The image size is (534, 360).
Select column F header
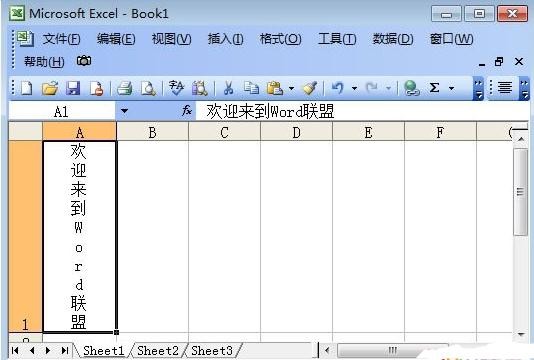(x=440, y=132)
